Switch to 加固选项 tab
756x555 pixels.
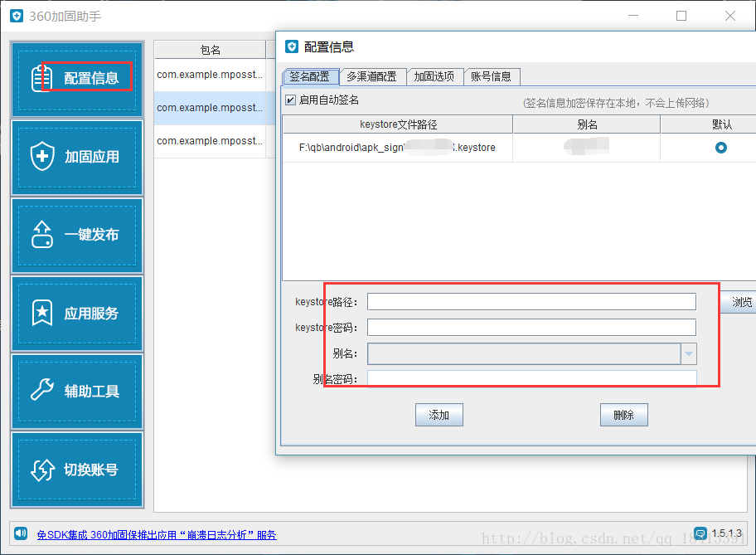434,76
